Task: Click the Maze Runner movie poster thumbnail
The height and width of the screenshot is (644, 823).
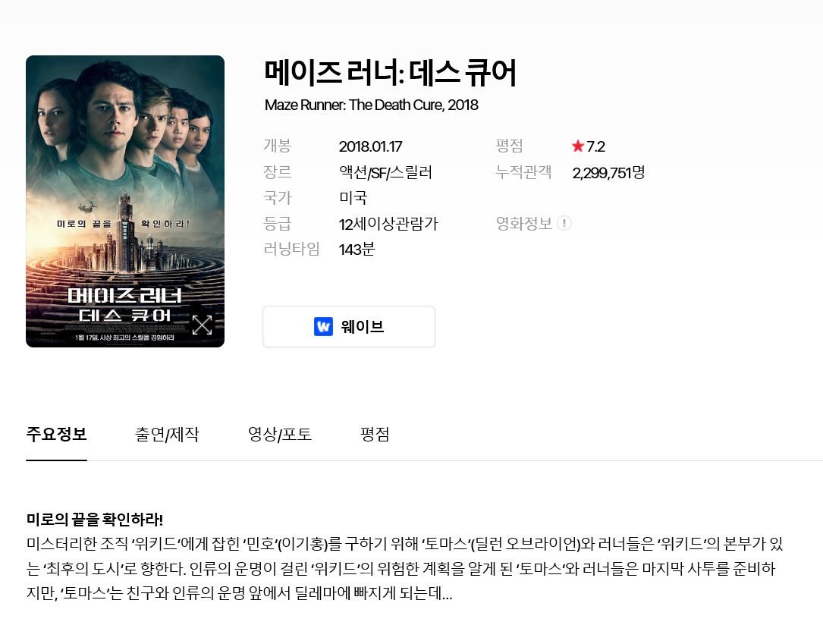Action: [x=125, y=201]
